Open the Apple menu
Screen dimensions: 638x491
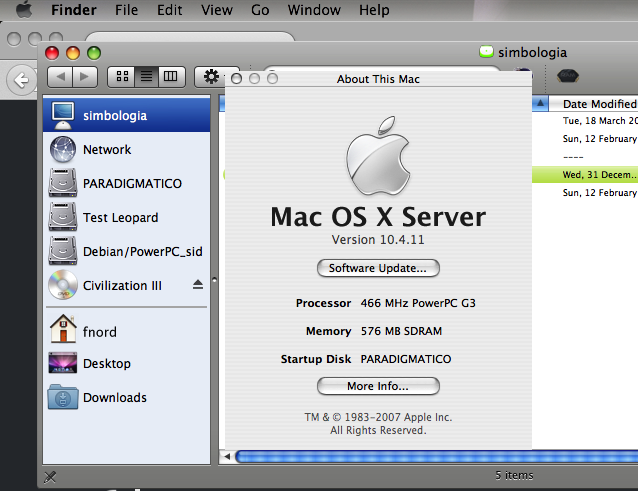pos(24,9)
